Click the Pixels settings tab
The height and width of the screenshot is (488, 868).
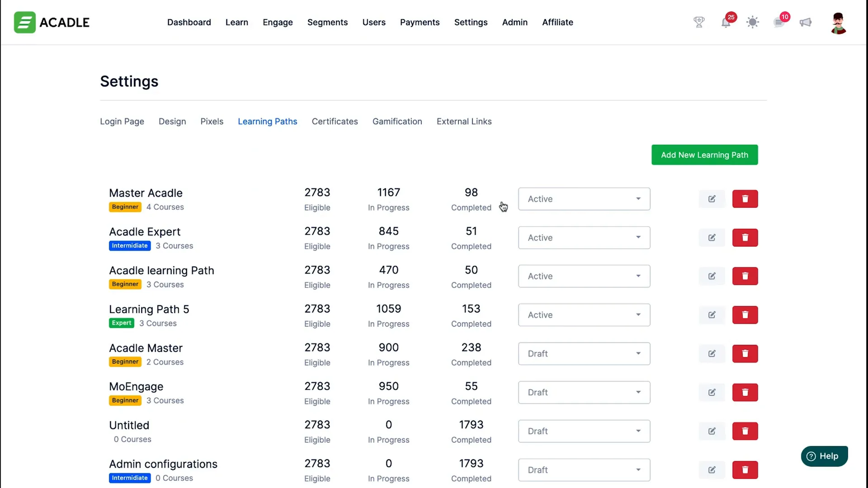[x=212, y=122]
